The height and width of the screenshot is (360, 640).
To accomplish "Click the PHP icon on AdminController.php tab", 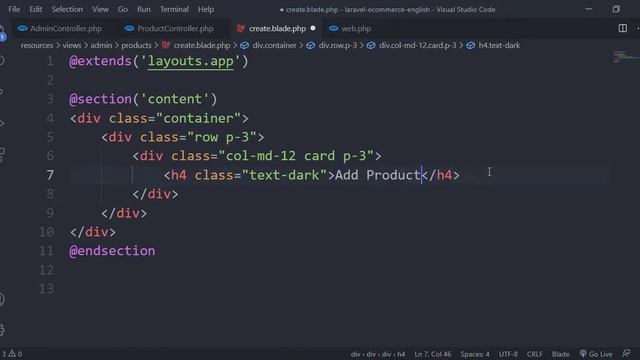I will tap(22, 28).
